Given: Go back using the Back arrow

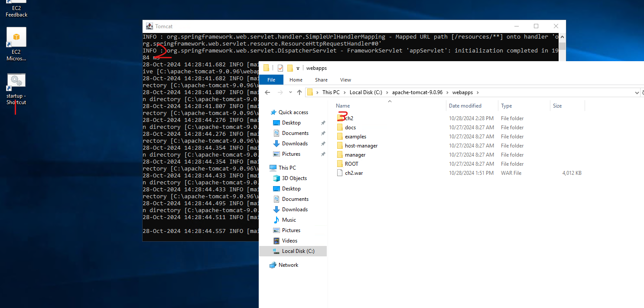Looking at the screenshot, I should [x=267, y=92].
